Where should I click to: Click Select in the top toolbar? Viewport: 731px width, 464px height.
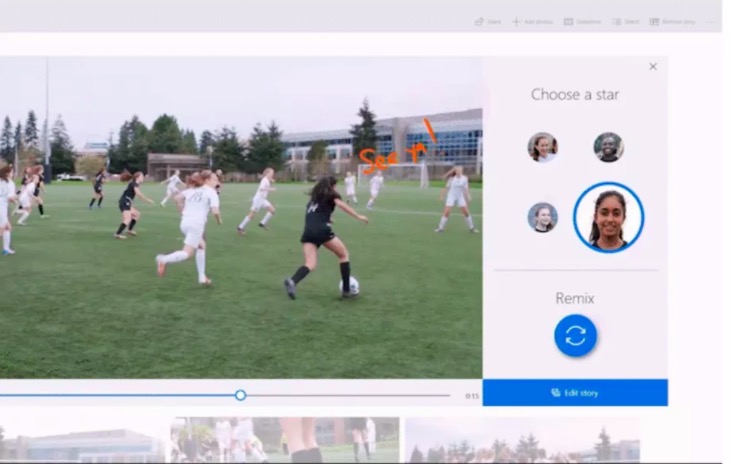coord(625,21)
